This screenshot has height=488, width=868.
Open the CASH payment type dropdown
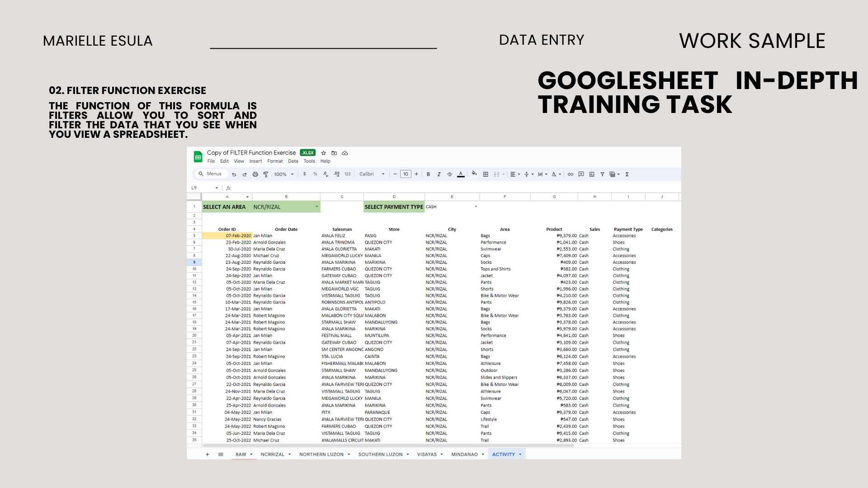pos(476,207)
